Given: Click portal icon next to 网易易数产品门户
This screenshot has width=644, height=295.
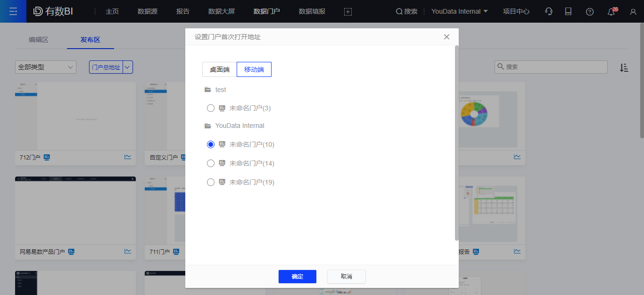Looking at the screenshot, I should (71, 251).
